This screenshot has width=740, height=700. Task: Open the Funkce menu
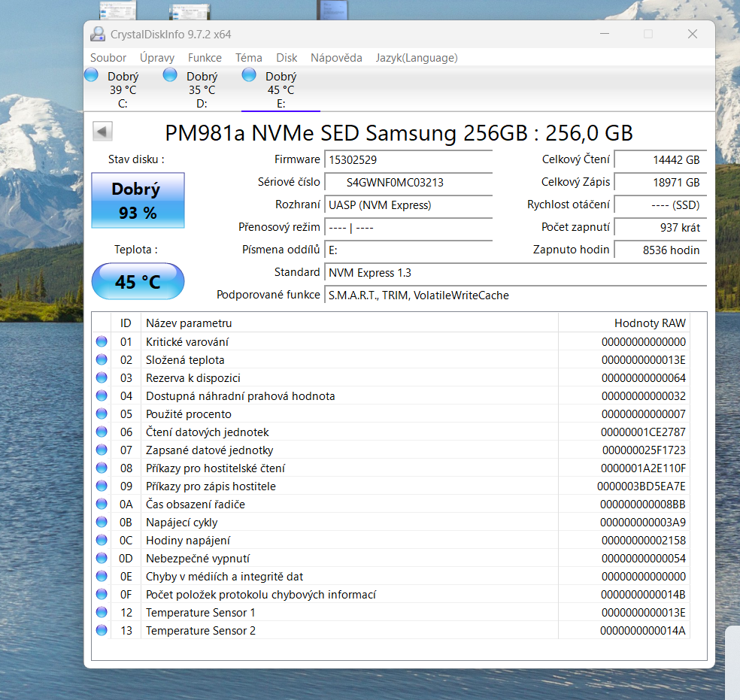pyautogui.click(x=205, y=57)
